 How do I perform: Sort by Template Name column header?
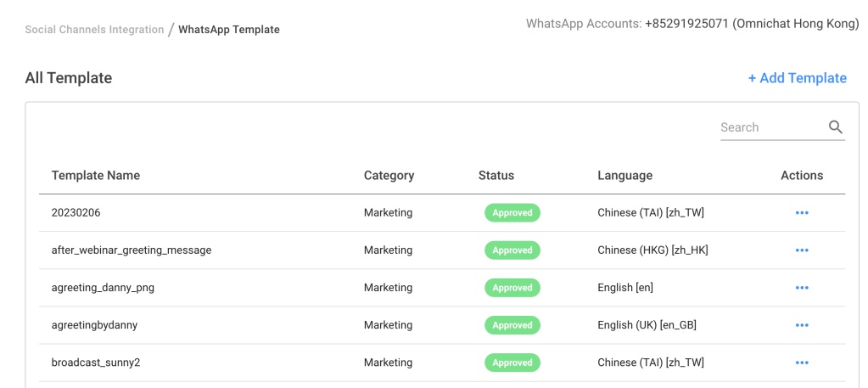pyautogui.click(x=96, y=176)
